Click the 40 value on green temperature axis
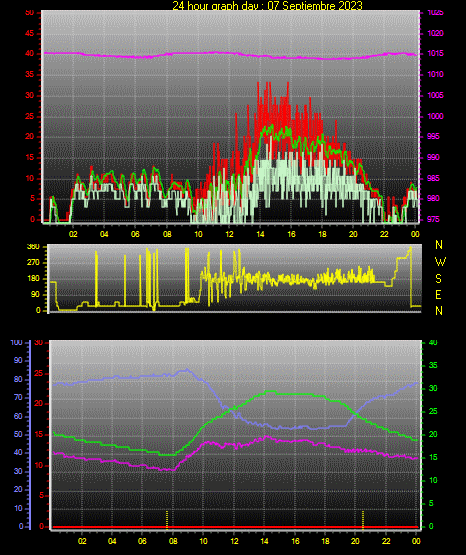This screenshot has height=555, width=466. pyautogui.click(x=433, y=343)
